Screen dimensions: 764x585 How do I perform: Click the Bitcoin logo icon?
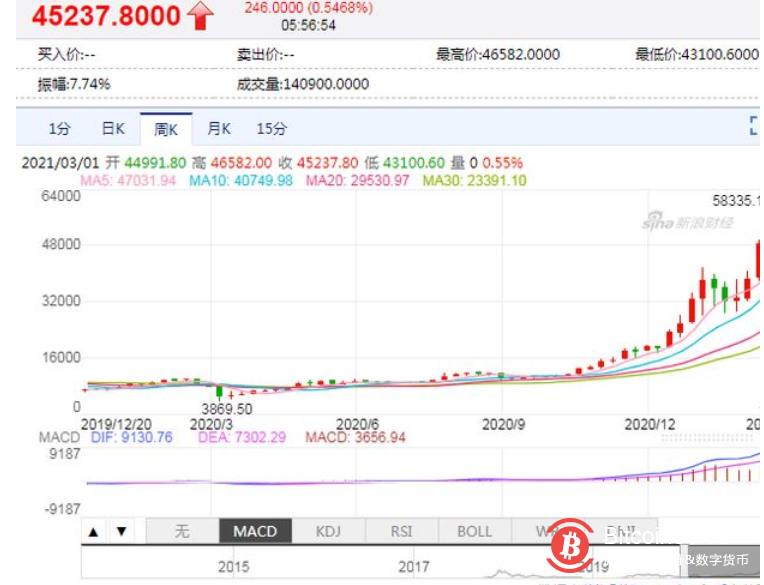coord(570,546)
